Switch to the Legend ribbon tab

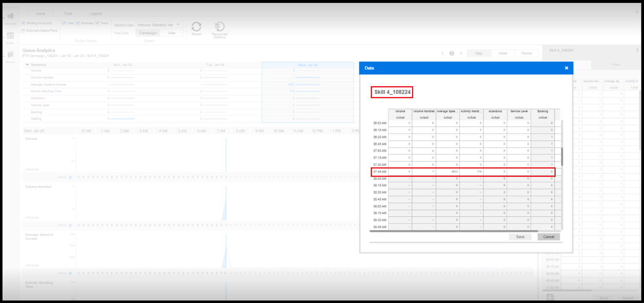96,14
